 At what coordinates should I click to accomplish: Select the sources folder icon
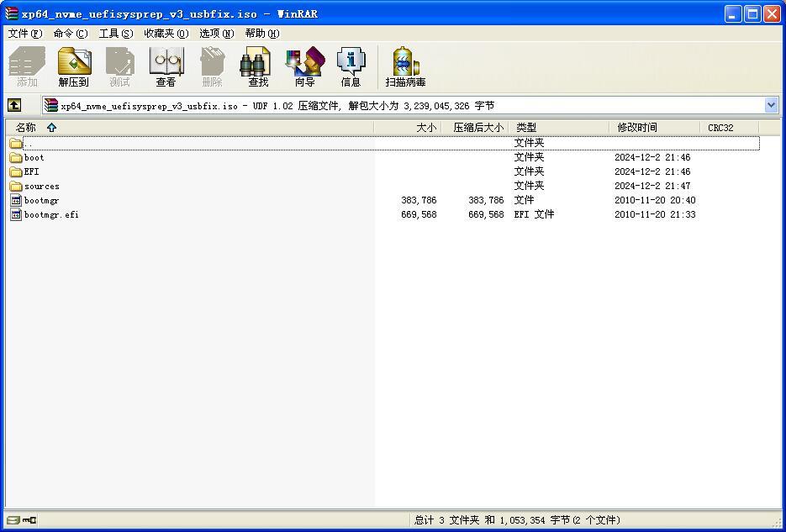click(x=16, y=187)
